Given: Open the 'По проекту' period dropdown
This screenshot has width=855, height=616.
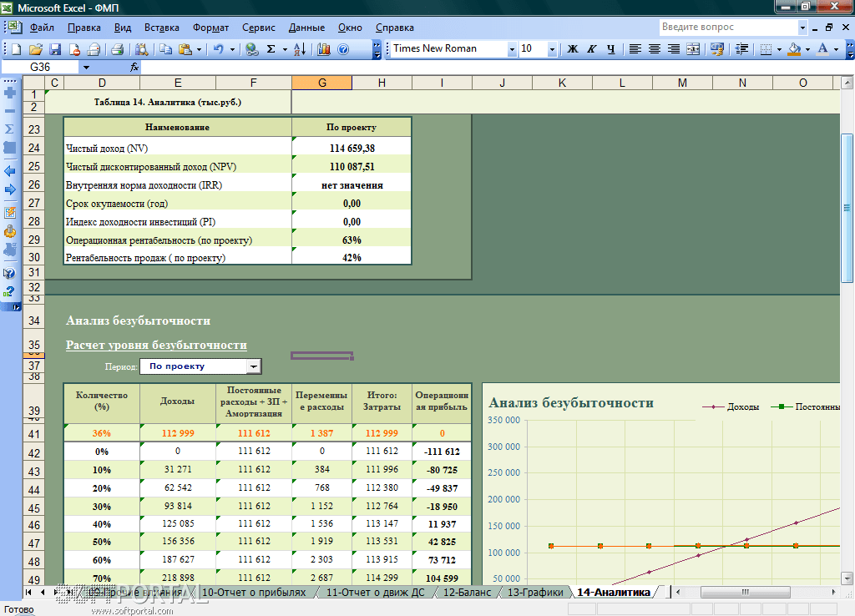Looking at the screenshot, I should tap(253, 366).
